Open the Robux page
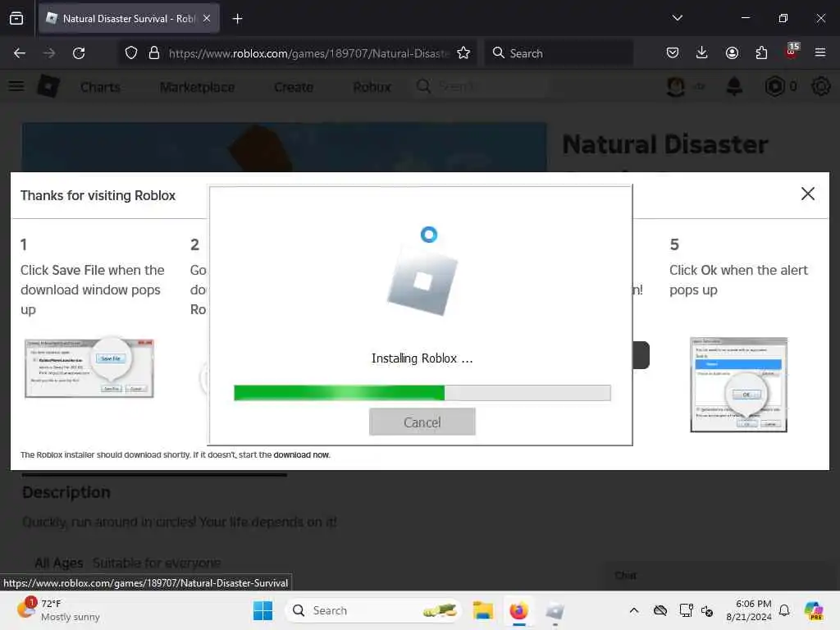The width and height of the screenshot is (840, 630). point(372,87)
